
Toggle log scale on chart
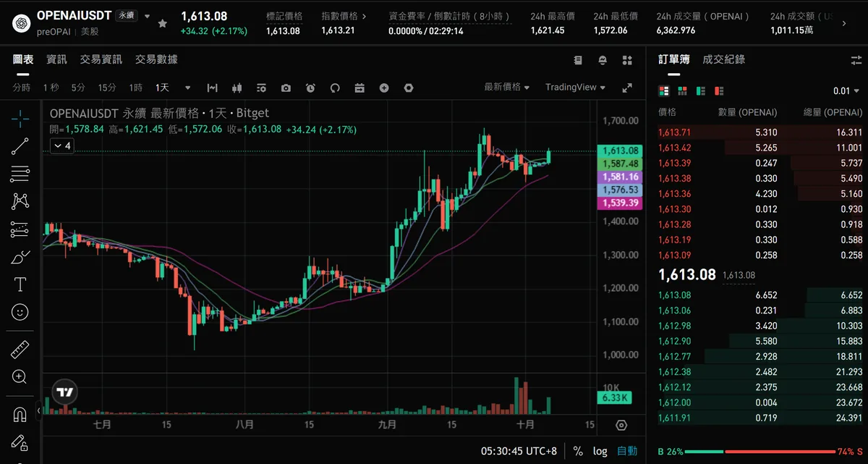tap(600, 451)
